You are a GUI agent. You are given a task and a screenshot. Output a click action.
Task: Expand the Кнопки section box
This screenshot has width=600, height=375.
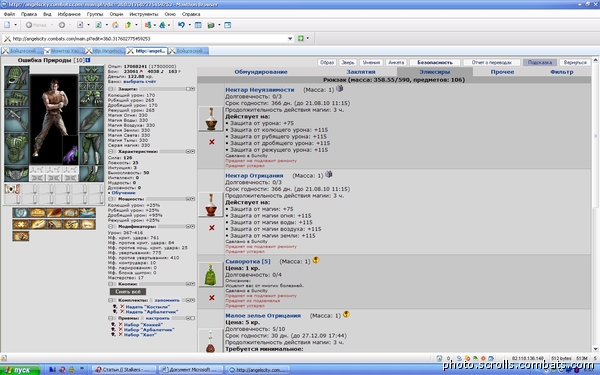(111, 284)
